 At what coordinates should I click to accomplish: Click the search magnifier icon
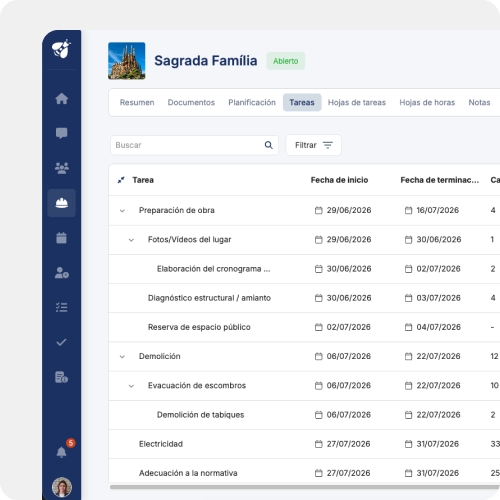pos(269,145)
